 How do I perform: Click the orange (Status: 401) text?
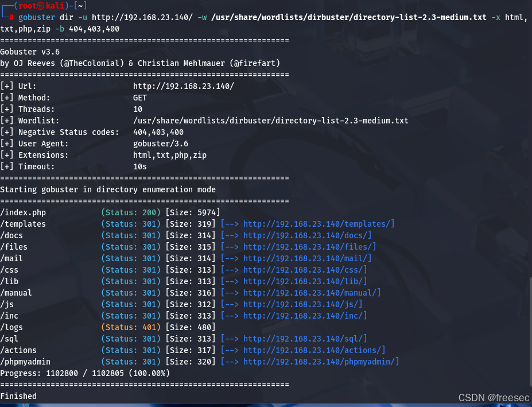tap(131, 328)
